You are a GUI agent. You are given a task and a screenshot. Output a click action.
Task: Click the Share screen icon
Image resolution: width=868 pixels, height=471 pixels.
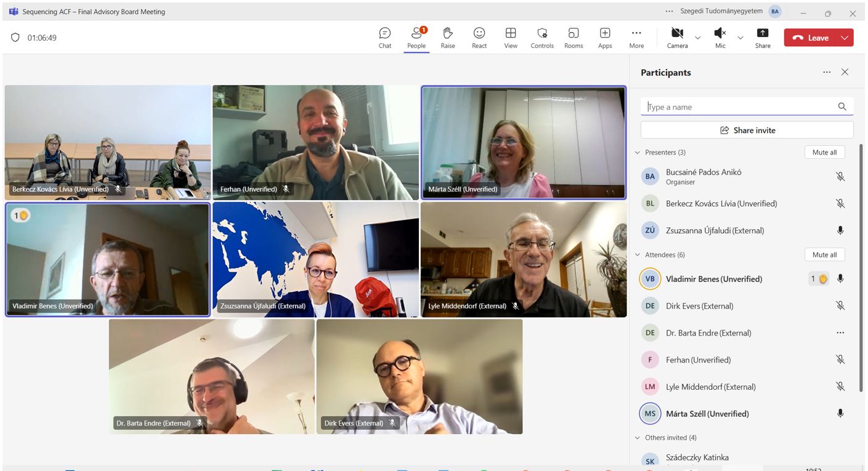[763, 38]
